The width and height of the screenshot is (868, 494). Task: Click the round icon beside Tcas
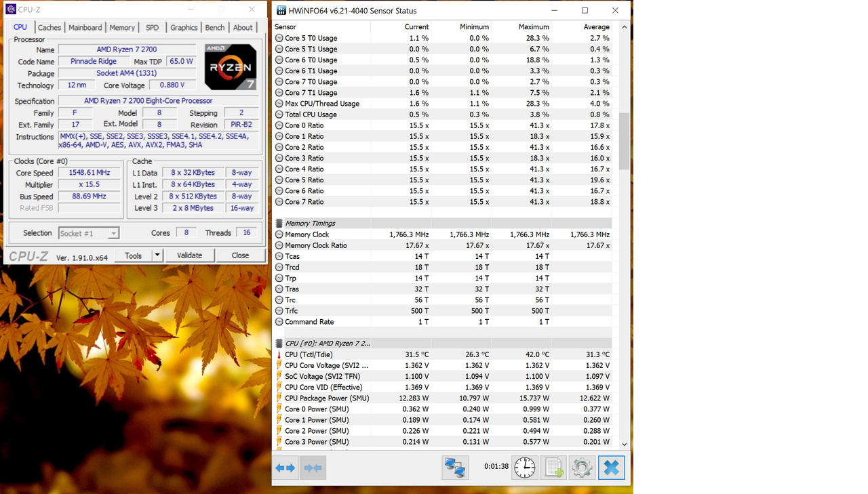[279, 256]
